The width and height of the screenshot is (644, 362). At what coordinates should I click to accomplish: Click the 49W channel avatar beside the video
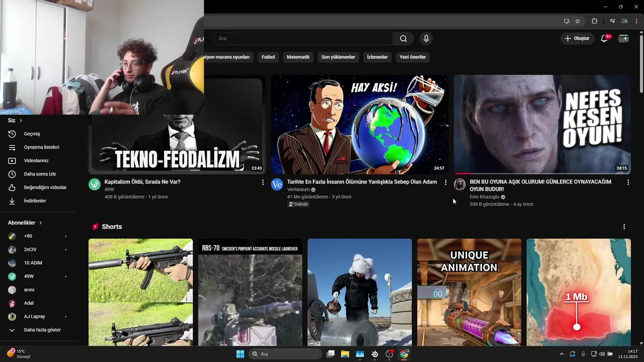coord(95,185)
